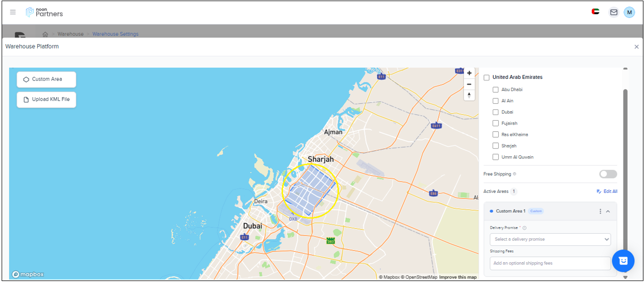This screenshot has height=282, width=644.
Task: Open the hamburger navigation menu
Action: pos(13,12)
